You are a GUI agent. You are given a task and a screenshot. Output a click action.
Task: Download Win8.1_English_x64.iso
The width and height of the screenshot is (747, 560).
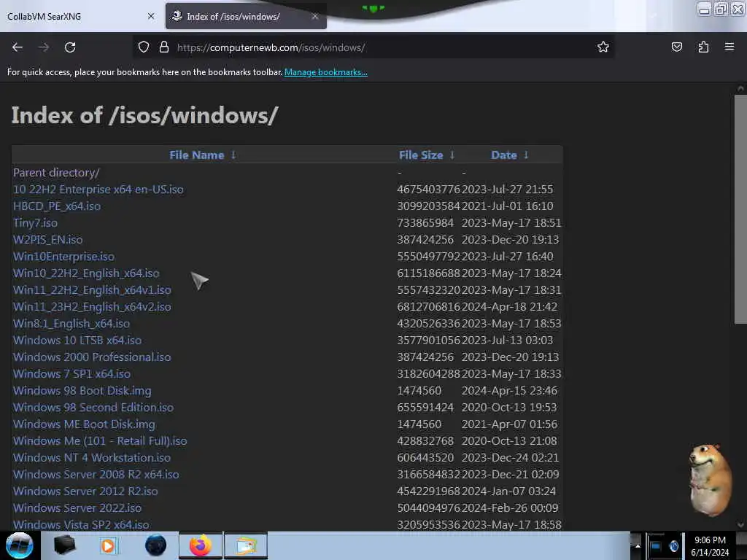(x=71, y=323)
